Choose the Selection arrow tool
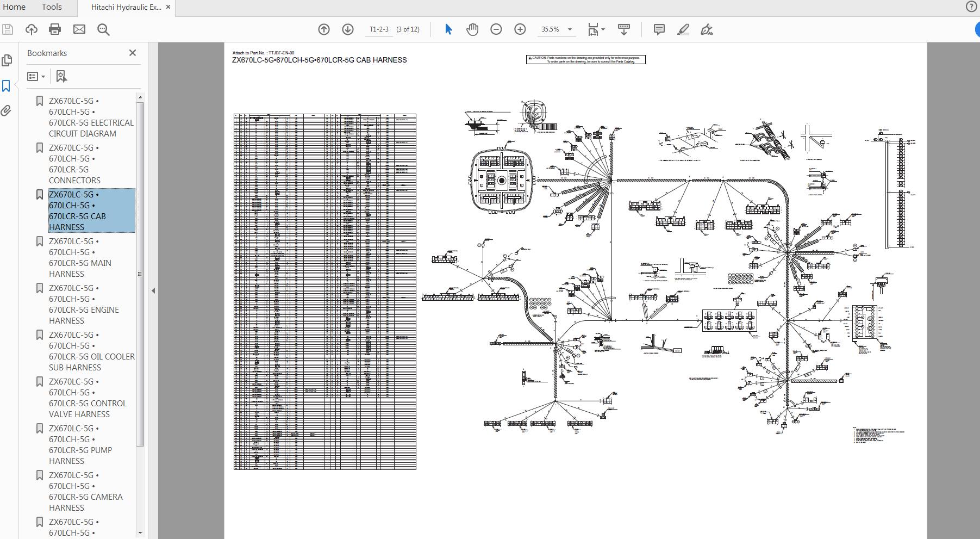Screen dimensions: 980x539 click(448, 29)
